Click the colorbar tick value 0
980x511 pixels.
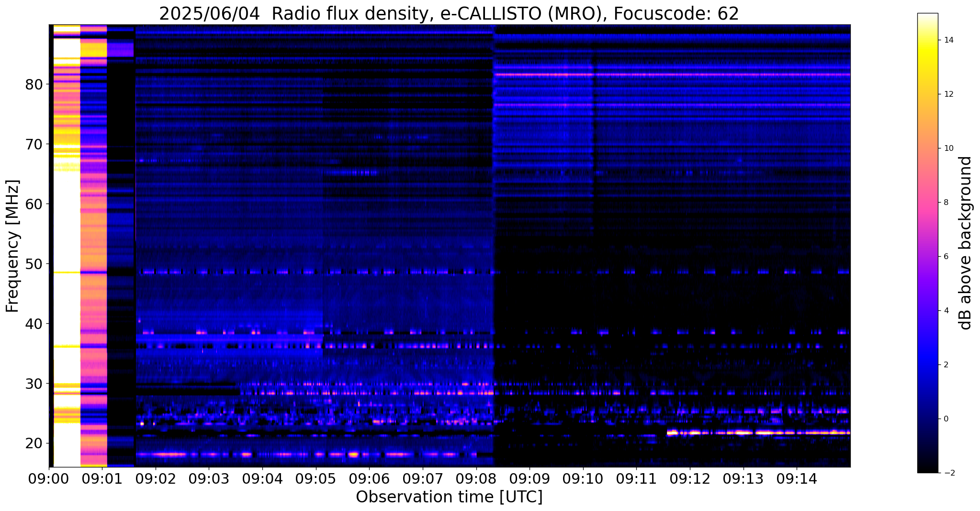[x=946, y=419]
